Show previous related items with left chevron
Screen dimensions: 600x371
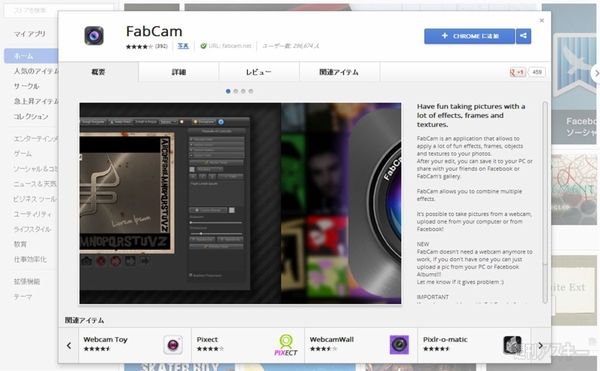tap(69, 346)
